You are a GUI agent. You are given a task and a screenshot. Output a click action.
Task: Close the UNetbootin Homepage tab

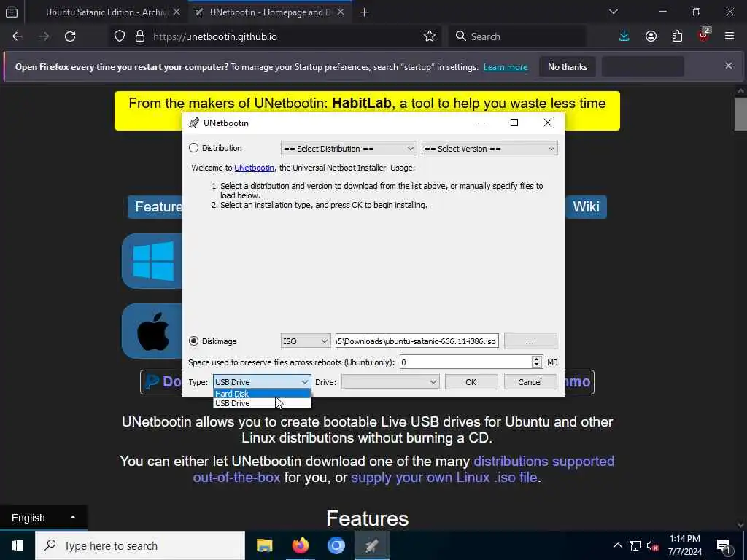tap(341, 12)
